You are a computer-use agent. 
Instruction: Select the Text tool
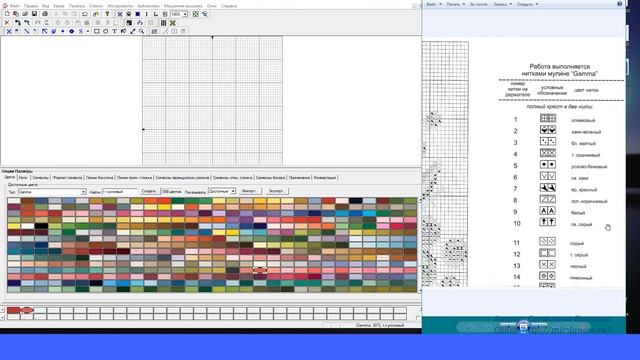pos(115,31)
